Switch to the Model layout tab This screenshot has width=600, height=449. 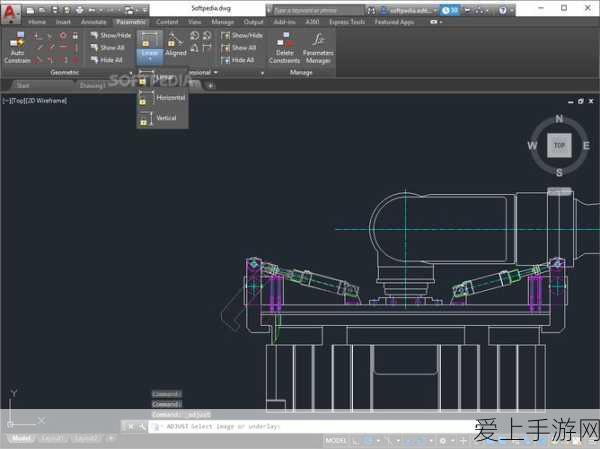[21, 438]
